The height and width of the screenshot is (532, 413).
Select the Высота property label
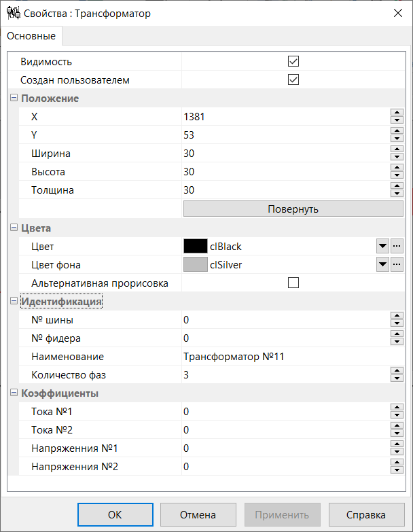pyautogui.click(x=48, y=172)
